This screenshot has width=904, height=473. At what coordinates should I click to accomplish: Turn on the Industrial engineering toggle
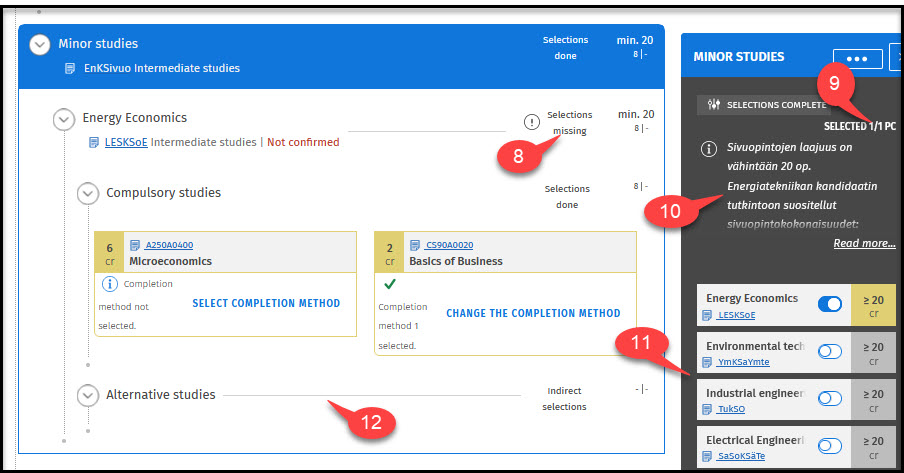pos(829,398)
